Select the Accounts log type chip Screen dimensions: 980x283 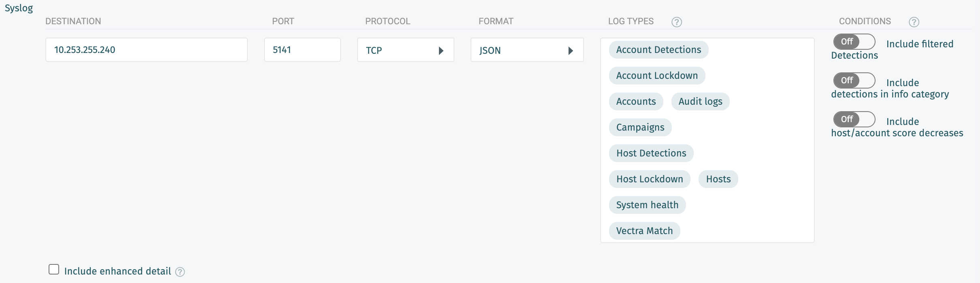click(x=635, y=101)
